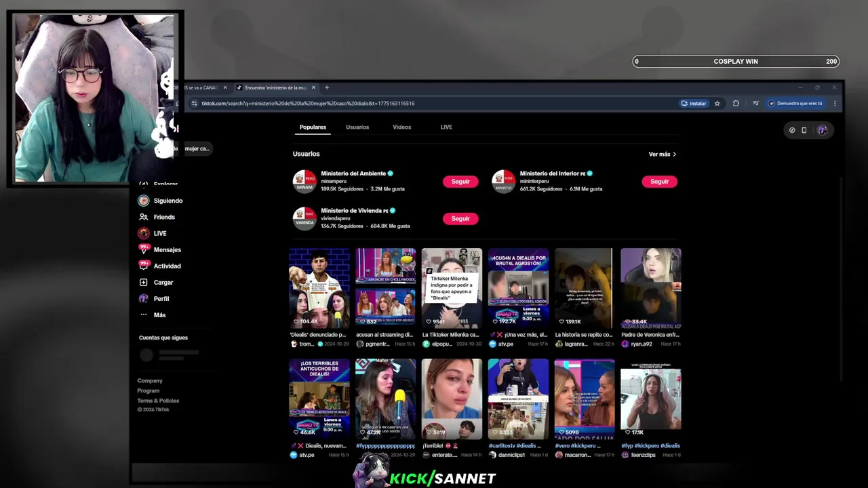Image resolution: width=868 pixels, height=488 pixels.
Task: Click the 'Cuentas que sigues' heading
Action: [163, 338]
